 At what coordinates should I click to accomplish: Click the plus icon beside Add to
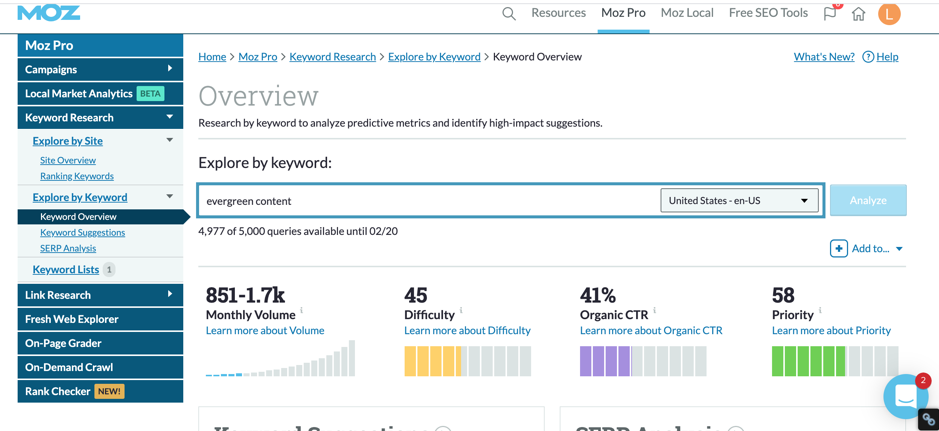coord(838,248)
